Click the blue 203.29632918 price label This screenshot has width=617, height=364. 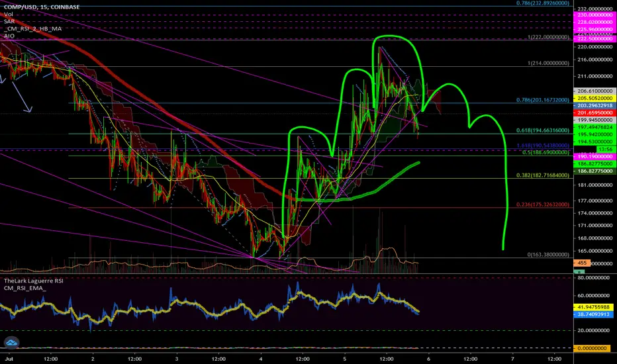tap(595, 105)
